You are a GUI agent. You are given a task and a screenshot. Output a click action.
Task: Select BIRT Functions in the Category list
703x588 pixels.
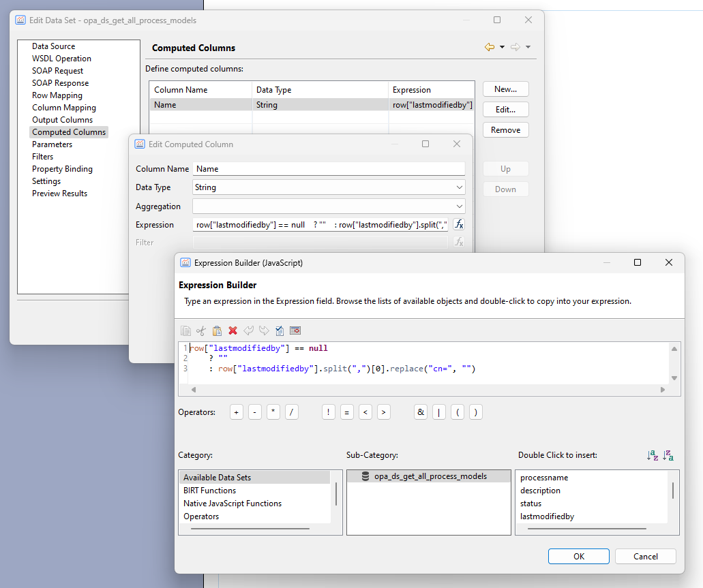click(x=209, y=491)
